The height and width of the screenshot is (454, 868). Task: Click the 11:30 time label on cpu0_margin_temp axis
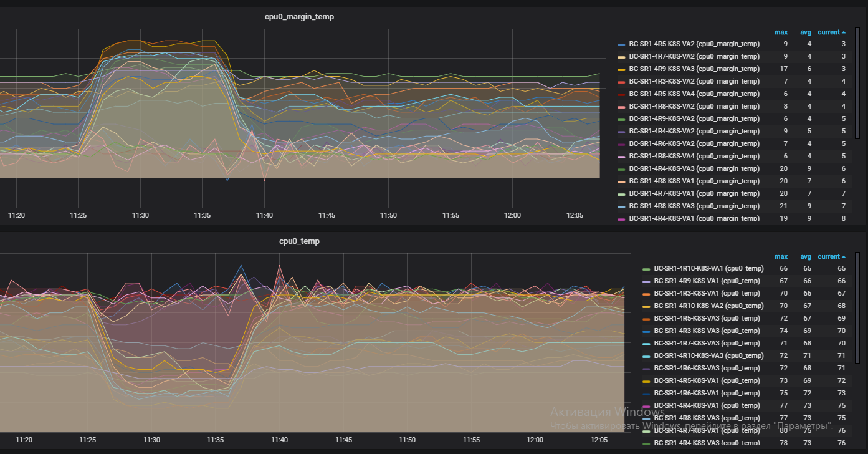pos(140,215)
